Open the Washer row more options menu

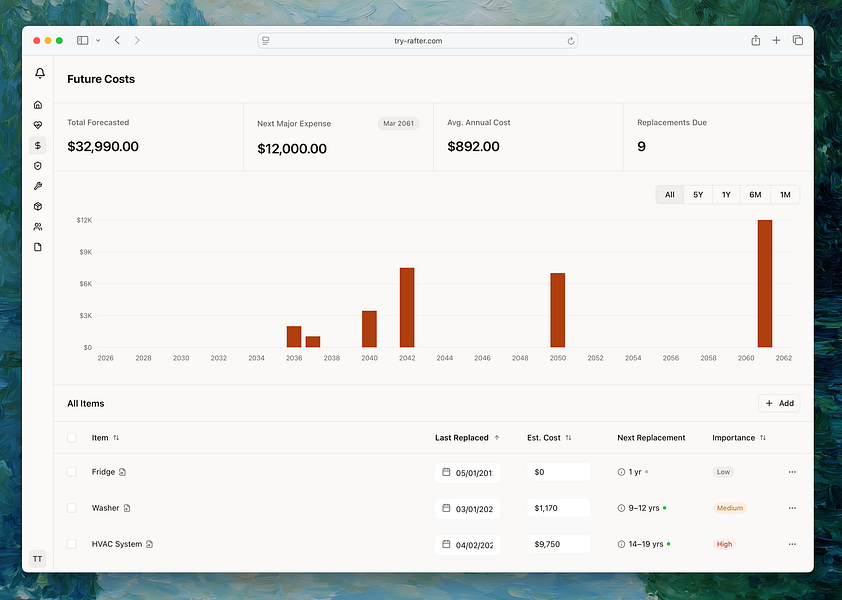click(792, 508)
